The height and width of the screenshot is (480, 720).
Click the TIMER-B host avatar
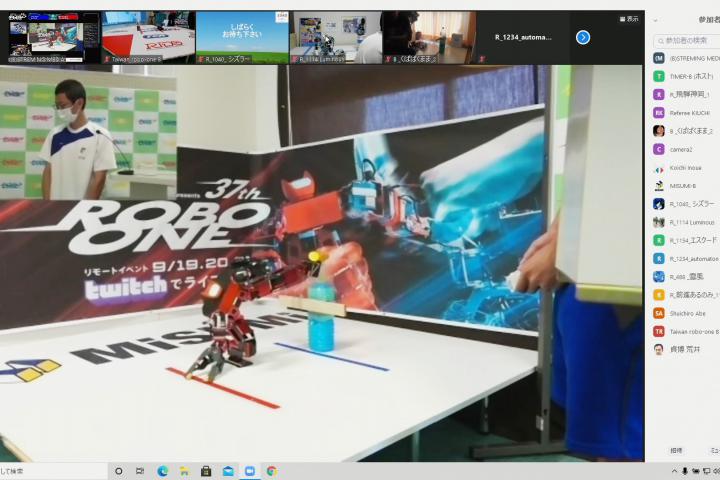tap(659, 76)
